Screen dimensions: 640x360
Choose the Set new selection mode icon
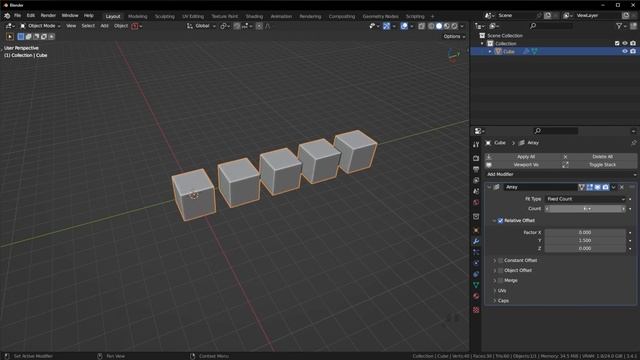tap(21, 36)
